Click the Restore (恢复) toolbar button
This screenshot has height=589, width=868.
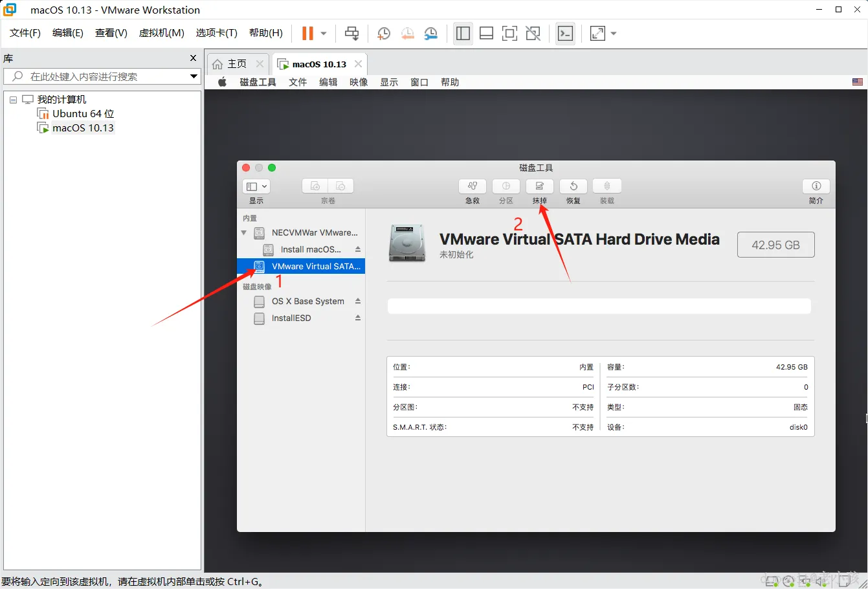click(x=573, y=186)
